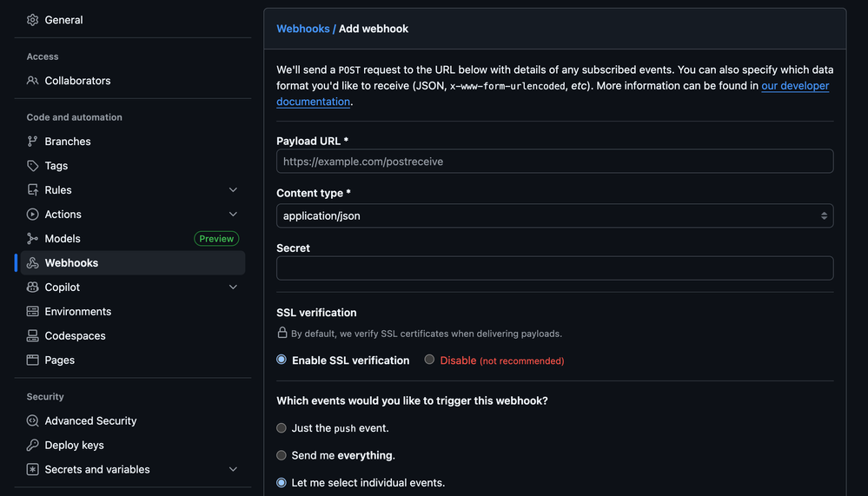The image size is (868, 496).
Task: Expand the Copilot sidebar submenu
Action: click(233, 288)
